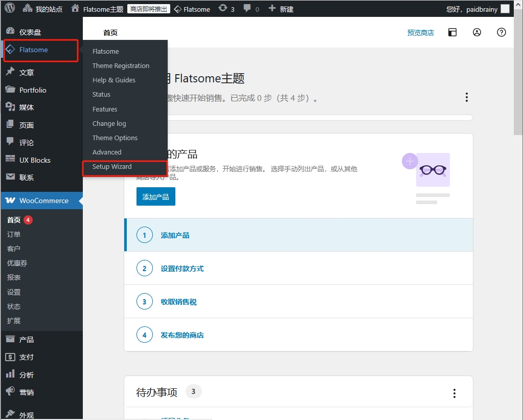Select step 2 设置付款方式 task

(299, 268)
